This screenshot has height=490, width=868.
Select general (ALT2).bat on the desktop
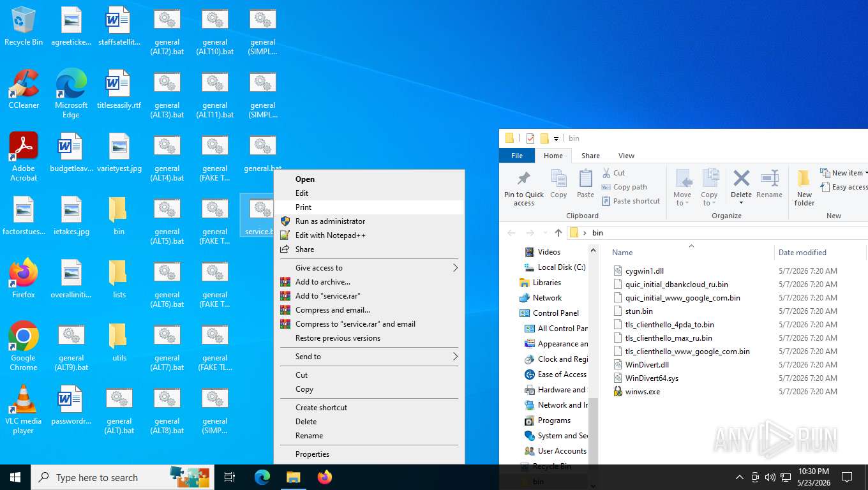[167, 31]
